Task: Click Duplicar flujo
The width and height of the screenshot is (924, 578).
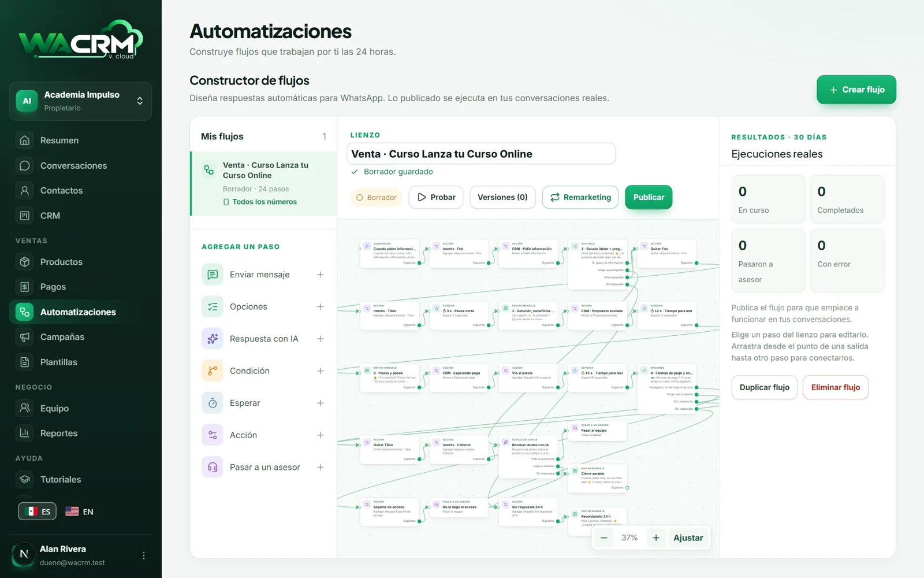Action: click(x=765, y=387)
